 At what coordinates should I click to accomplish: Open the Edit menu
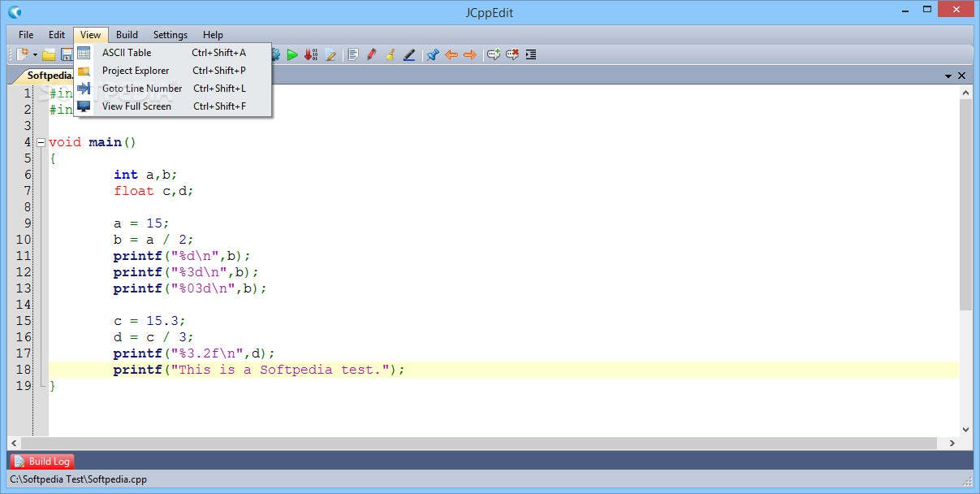[x=57, y=35]
